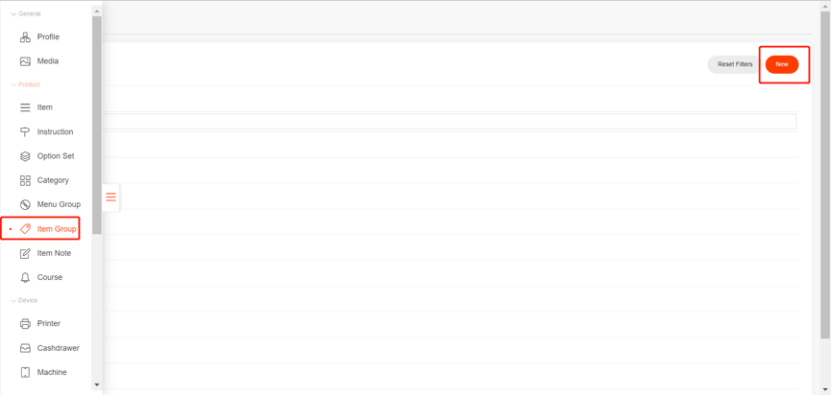Screen dimensions: 831x396
Task: Collapse the General section chevron
Action: (13, 14)
